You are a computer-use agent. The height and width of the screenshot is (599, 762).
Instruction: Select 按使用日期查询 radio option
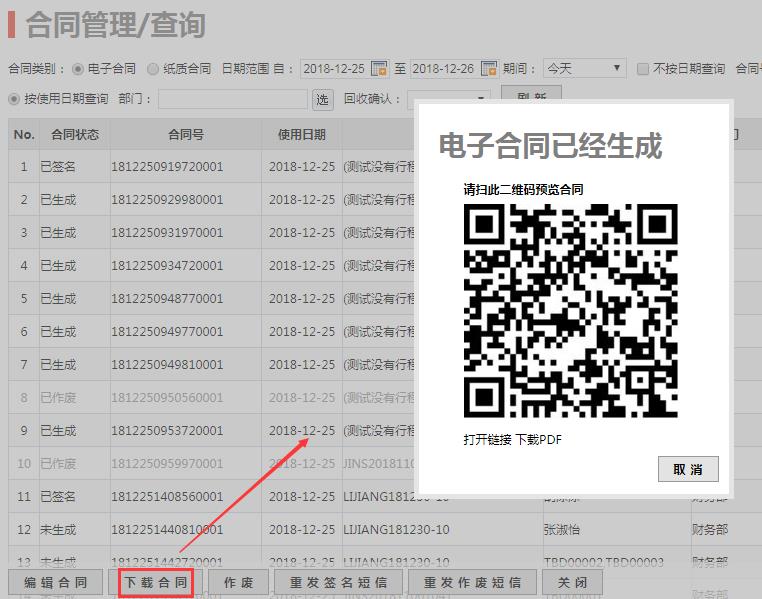click(x=14, y=99)
